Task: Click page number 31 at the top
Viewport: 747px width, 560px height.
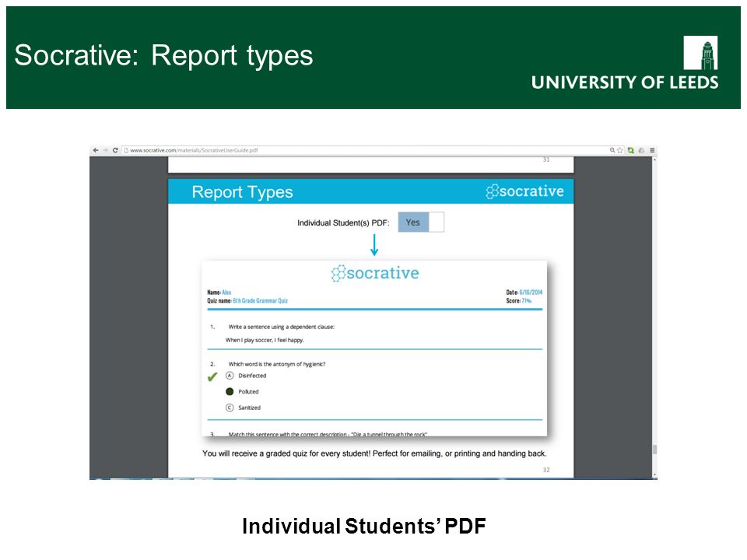Action: [x=546, y=159]
